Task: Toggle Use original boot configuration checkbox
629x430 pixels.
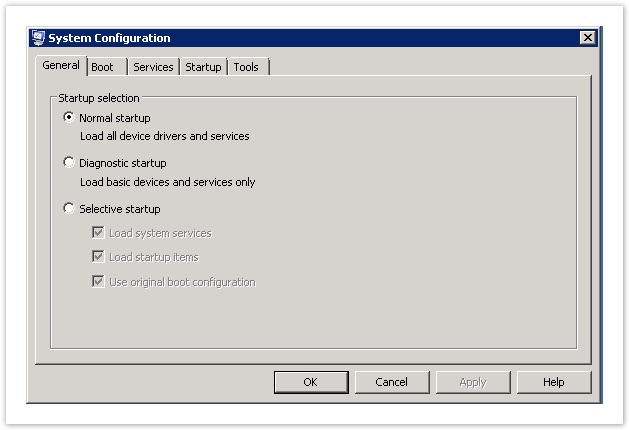Action: [x=98, y=281]
